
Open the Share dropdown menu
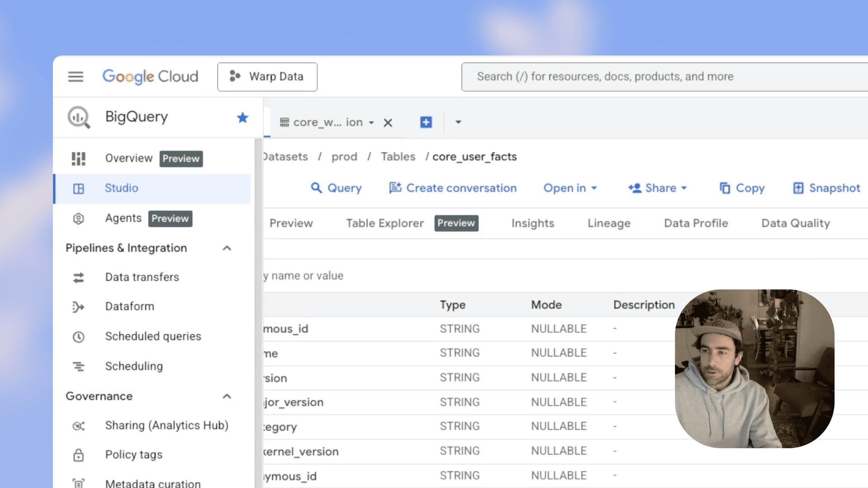tap(658, 188)
